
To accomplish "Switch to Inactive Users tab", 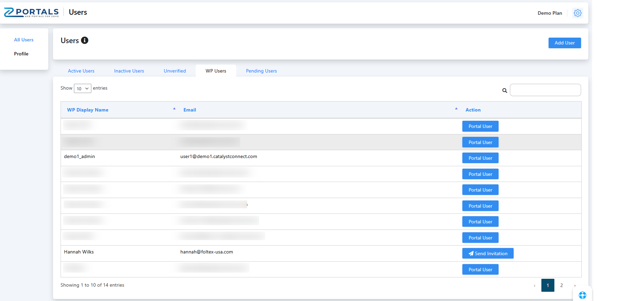I will click(x=129, y=71).
